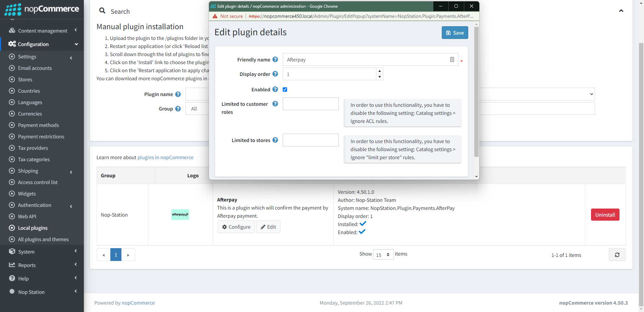Click the popup vertical scrollbar

476,91
